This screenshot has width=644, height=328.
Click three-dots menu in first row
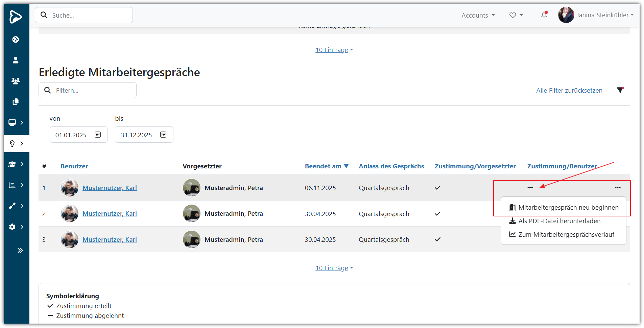(618, 188)
